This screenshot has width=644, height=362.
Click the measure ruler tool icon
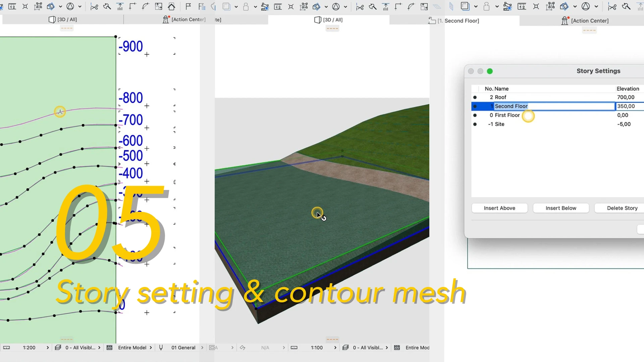[x=12, y=6]
